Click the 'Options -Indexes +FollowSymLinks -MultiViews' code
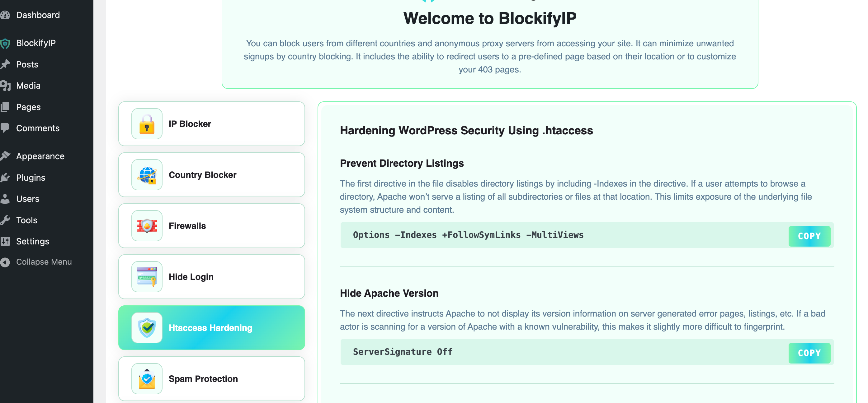The height and width of the screenshot is (403, 868). (468, 235)
